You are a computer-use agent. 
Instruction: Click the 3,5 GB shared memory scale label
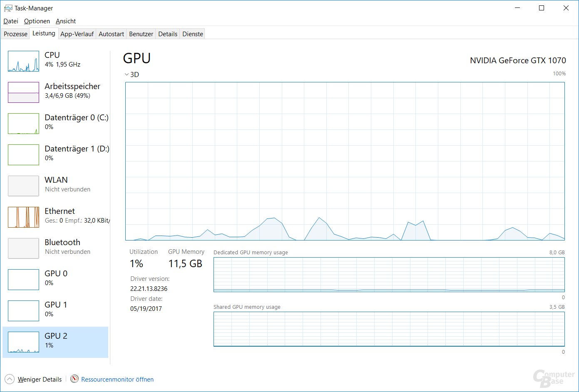click(x=557, y=307)
